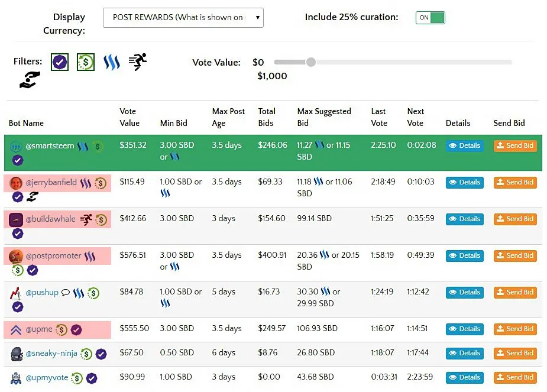View Details for @smartsteem
547x392 pixels.
coord(465,146)
